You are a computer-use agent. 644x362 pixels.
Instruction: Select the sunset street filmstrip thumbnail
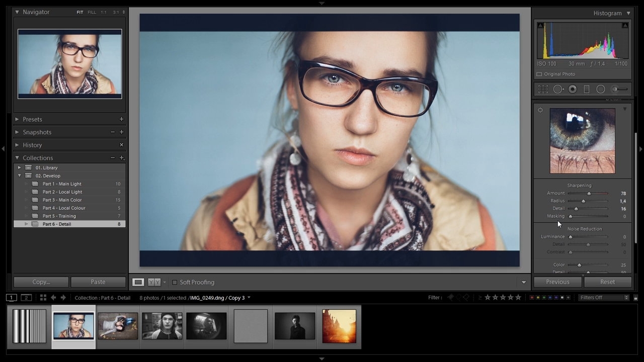(339, 326)
